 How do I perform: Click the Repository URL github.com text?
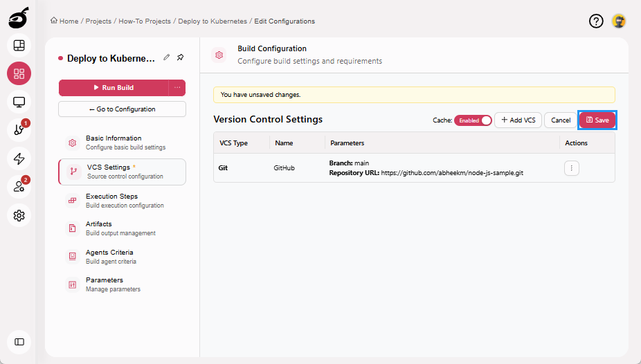click(426, 173)
